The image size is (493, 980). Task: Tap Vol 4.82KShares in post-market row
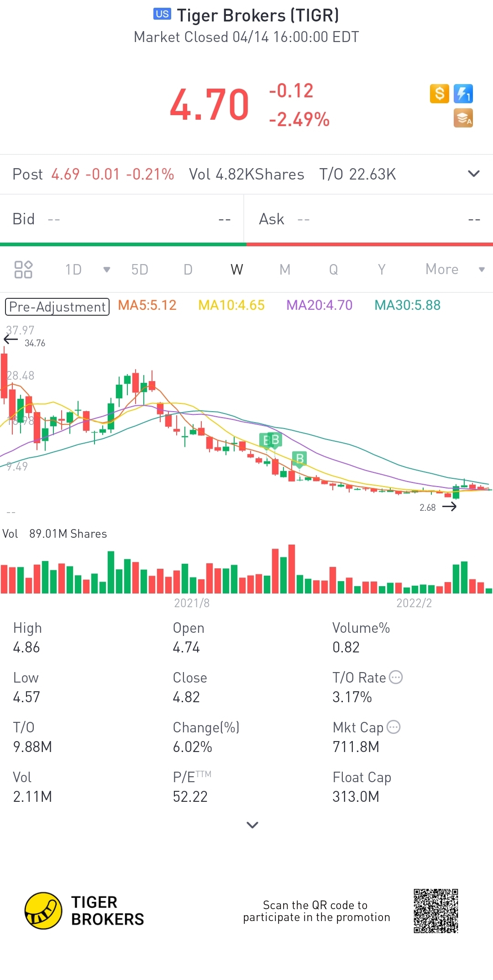[246, 174]
